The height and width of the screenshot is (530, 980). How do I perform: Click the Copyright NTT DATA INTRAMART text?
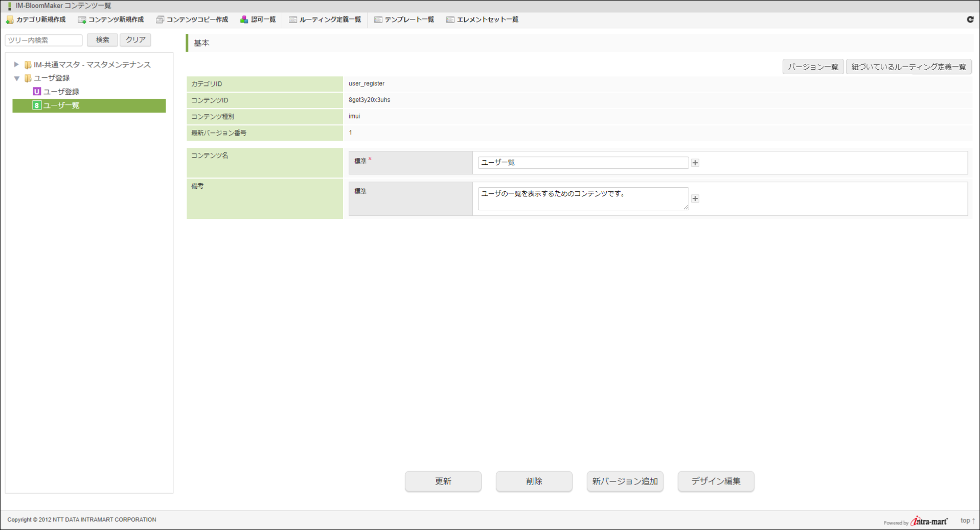coord(82,520)
